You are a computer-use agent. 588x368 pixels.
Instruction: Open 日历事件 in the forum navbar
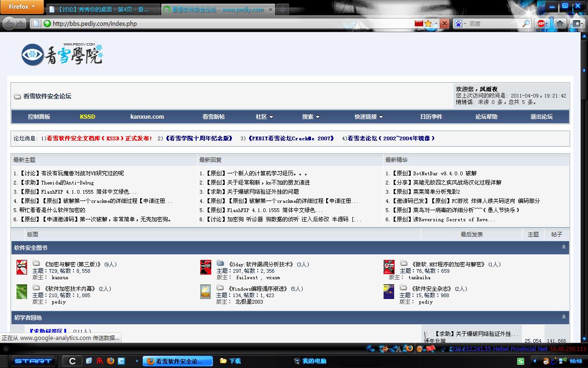[431, 117]
